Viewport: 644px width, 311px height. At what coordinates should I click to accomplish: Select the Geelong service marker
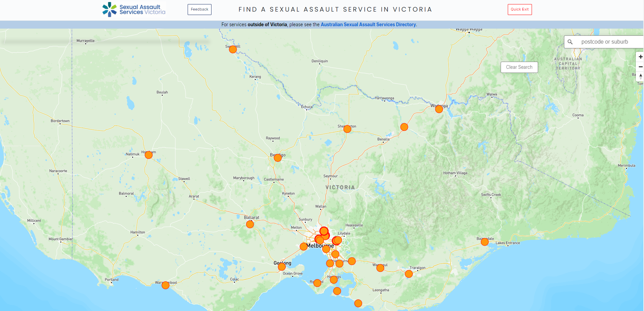(x=282, y=267)
